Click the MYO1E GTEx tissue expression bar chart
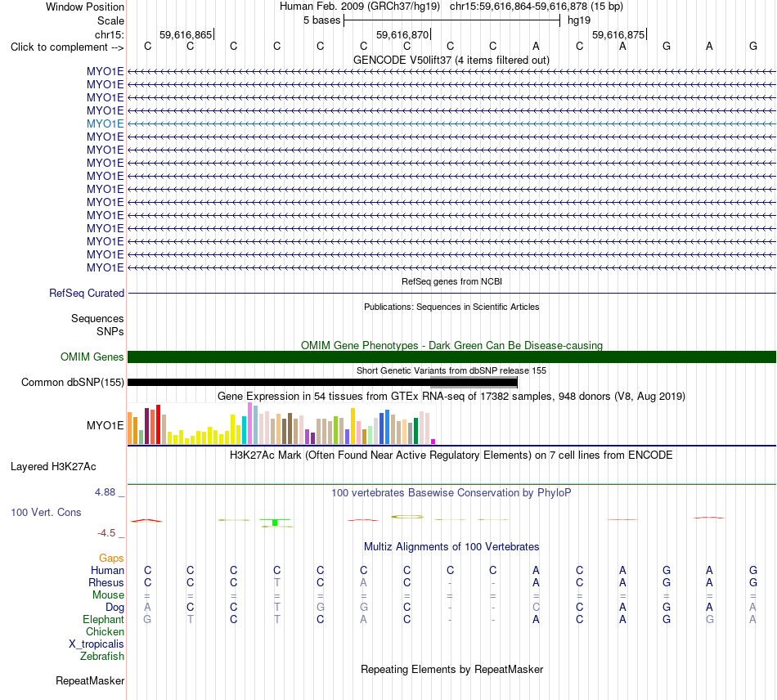Viewport: 777px width, 700px height. click(281, 424)
